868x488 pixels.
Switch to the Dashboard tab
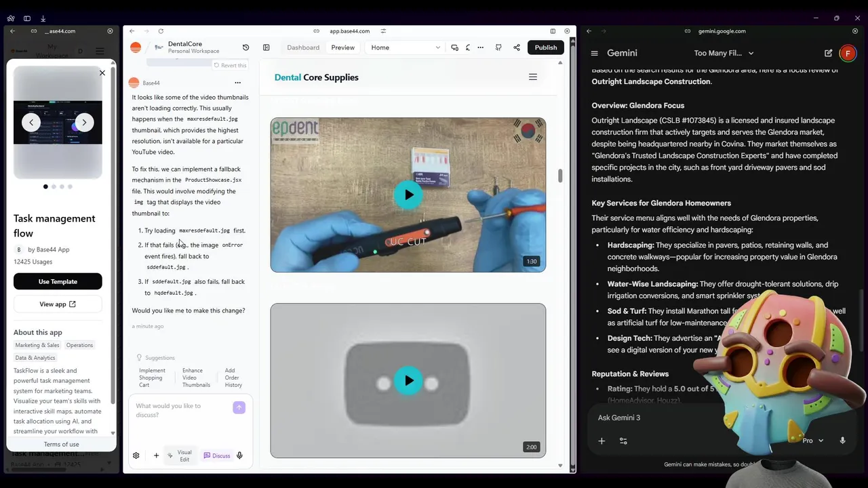click(x=303, y=47)
